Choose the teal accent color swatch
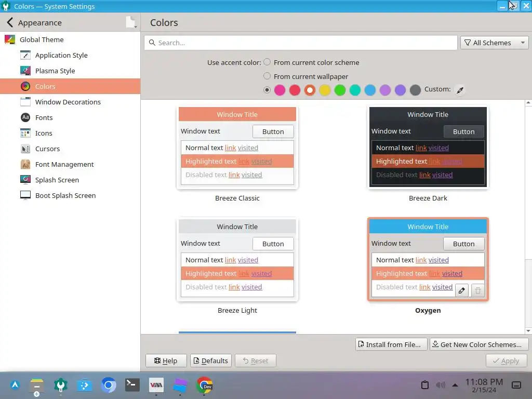The height and width of the screenshot is (399, 532). [x=355, y=90]
